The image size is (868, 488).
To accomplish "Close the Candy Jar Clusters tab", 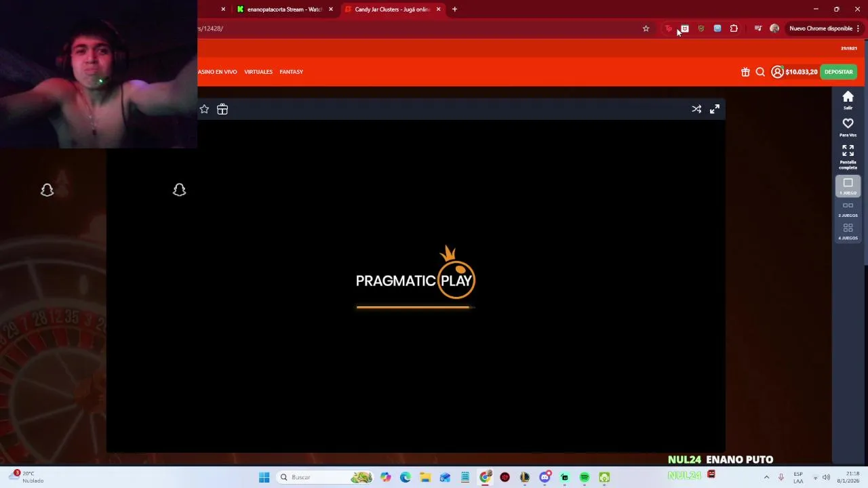I will click(438, 9).
